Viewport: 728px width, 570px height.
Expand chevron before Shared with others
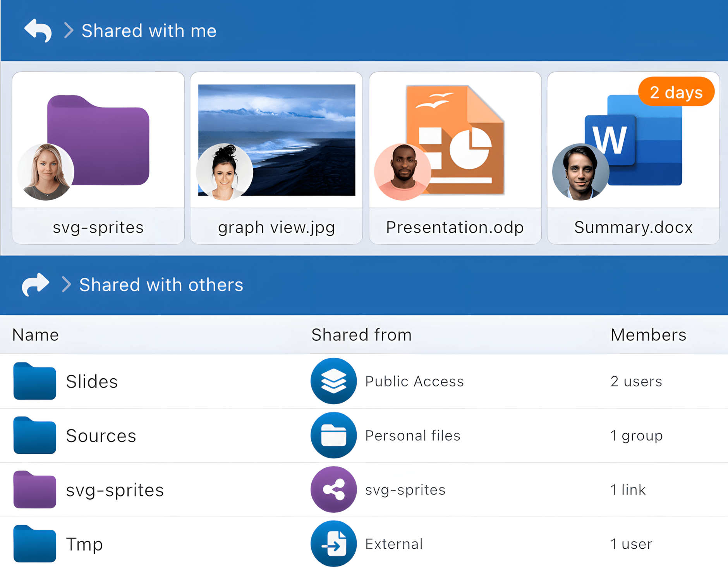[67, 285]
